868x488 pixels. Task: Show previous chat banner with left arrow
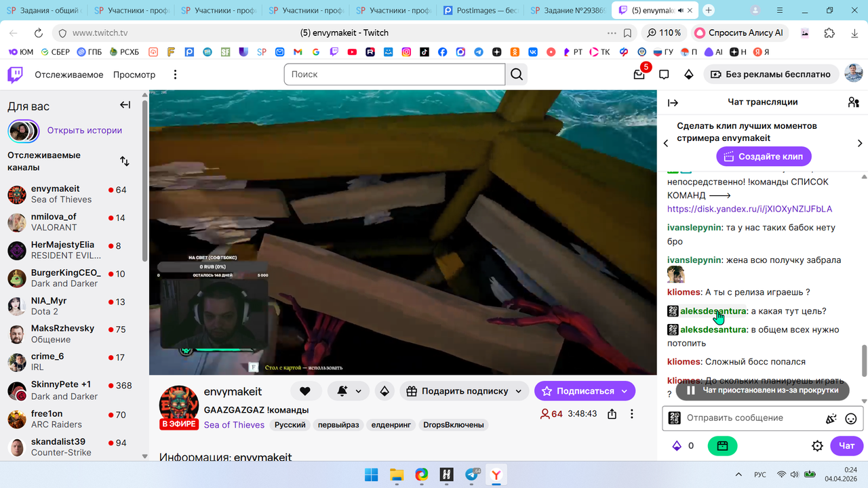click(x=666, y=143)
